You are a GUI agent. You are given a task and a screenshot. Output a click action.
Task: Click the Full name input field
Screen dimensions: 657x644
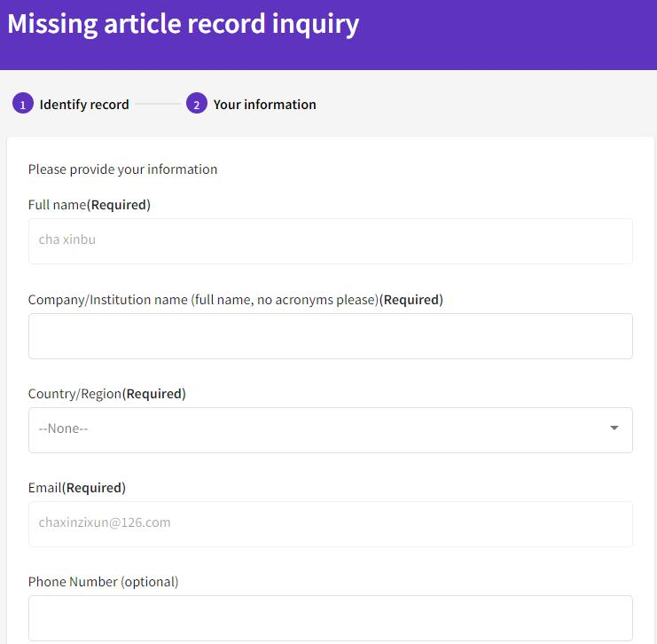(x=330, y=240)
